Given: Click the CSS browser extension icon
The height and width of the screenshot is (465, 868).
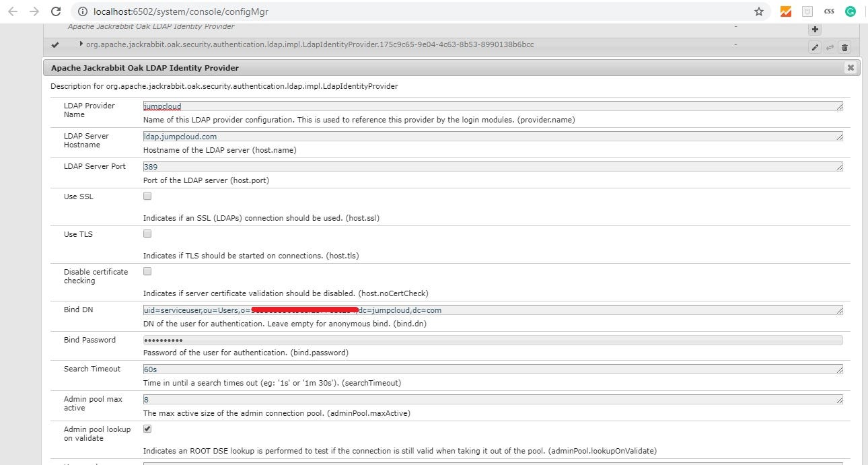Looking at the screenshot, I should point(829,11).
